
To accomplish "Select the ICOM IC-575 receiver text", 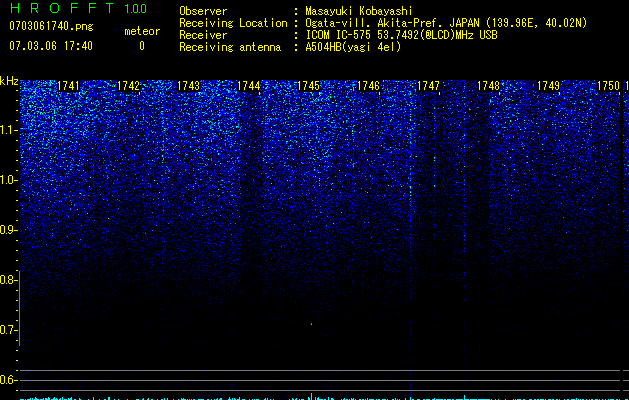I will point(401,35).
